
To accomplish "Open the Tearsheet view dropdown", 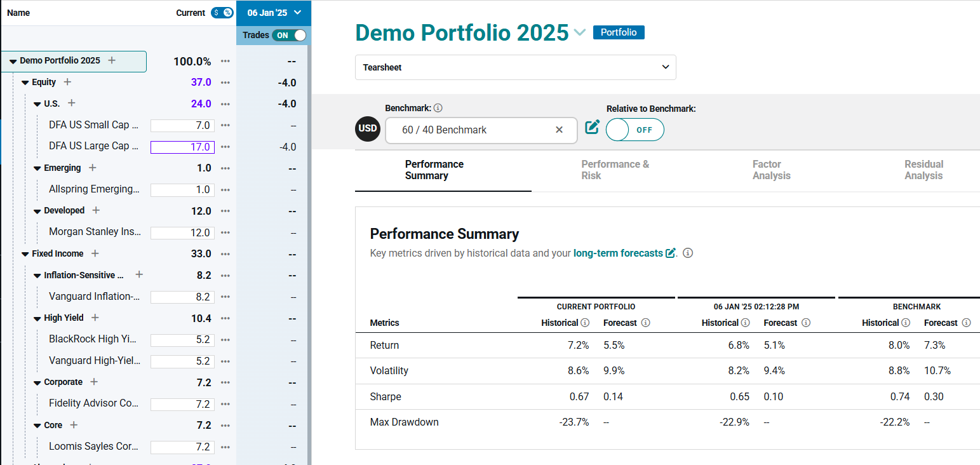I will 515,67.
